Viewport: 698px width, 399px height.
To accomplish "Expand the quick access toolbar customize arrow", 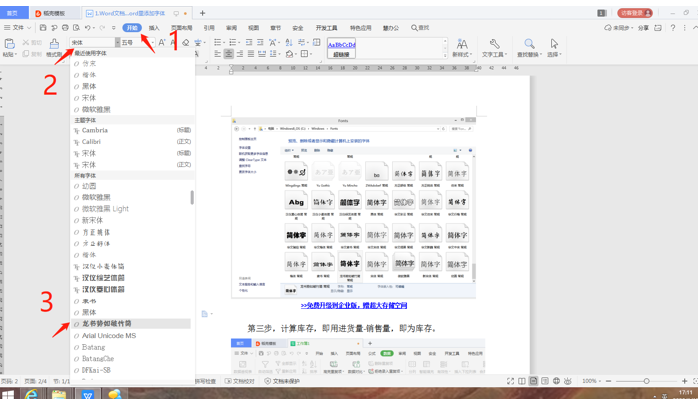I will click(x=114, y=28).
